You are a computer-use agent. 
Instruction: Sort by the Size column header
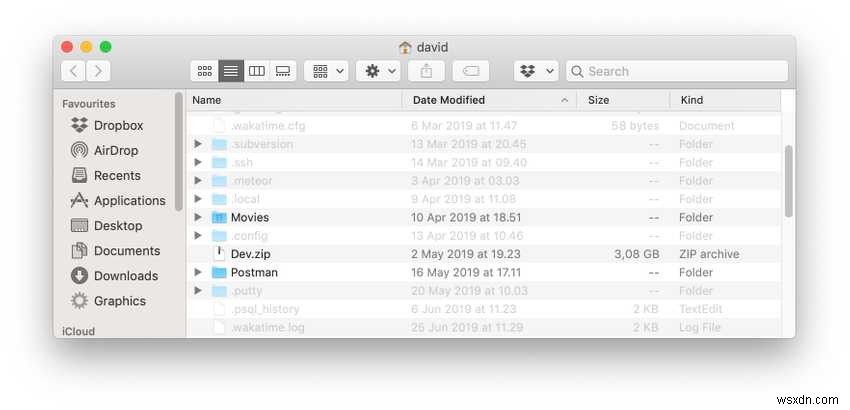click(623, 100)
